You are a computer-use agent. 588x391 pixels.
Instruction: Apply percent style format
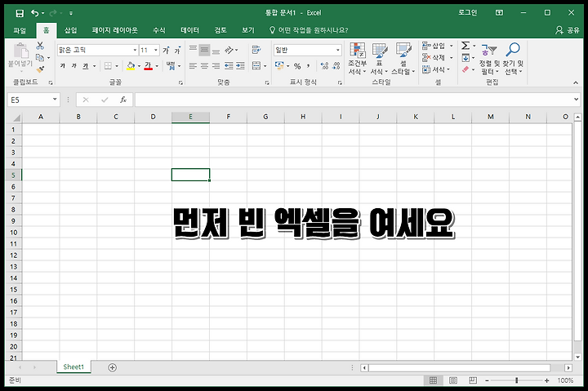click(297, 66)
